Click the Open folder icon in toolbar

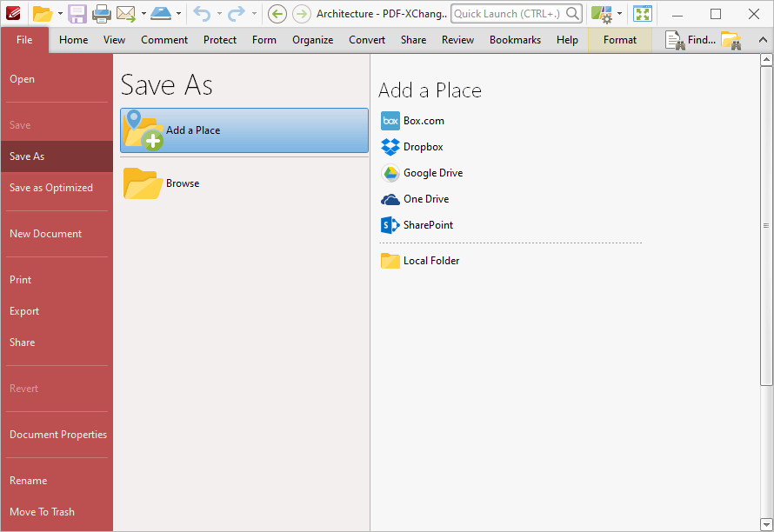pos(42,14)
